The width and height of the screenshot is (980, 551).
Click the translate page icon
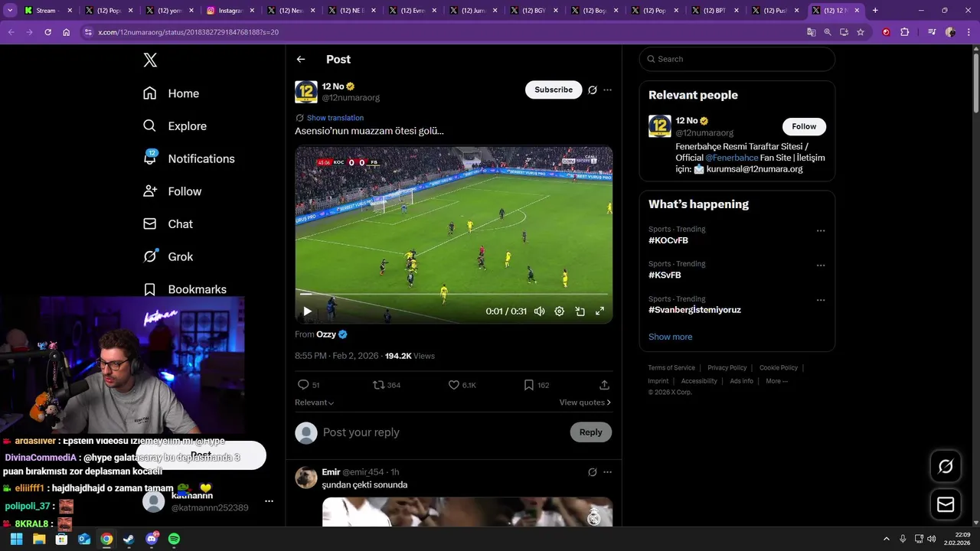pyautogui.click(x=811, y=32)
